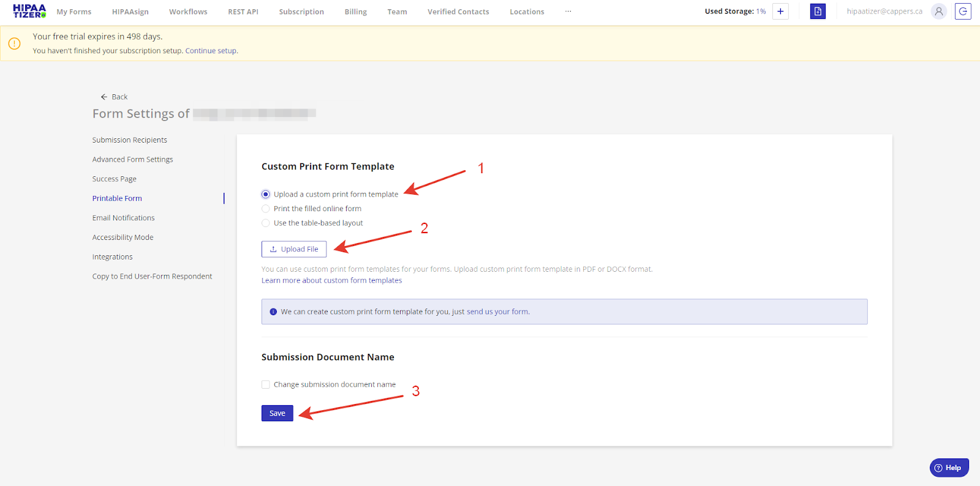Open the blue document icon in header
This screenshot has height=486, width=980.
[x=818, y=12]
